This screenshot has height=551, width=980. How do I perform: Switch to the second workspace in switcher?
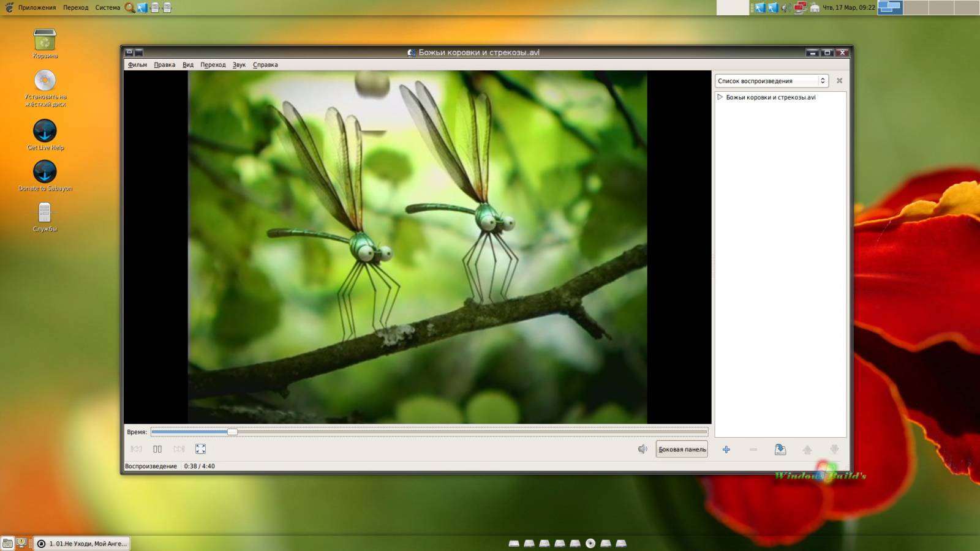pyautogui.click(x=916, y=7)
